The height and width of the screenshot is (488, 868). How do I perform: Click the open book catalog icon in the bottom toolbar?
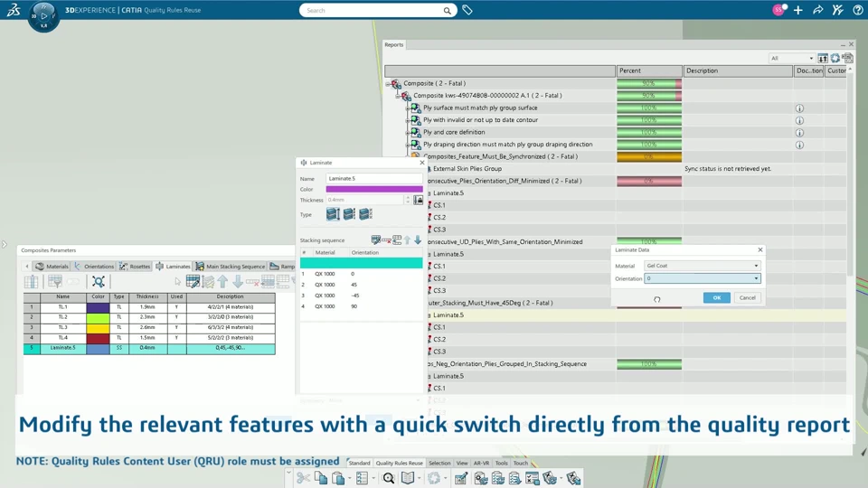click(x=408, y=478)
